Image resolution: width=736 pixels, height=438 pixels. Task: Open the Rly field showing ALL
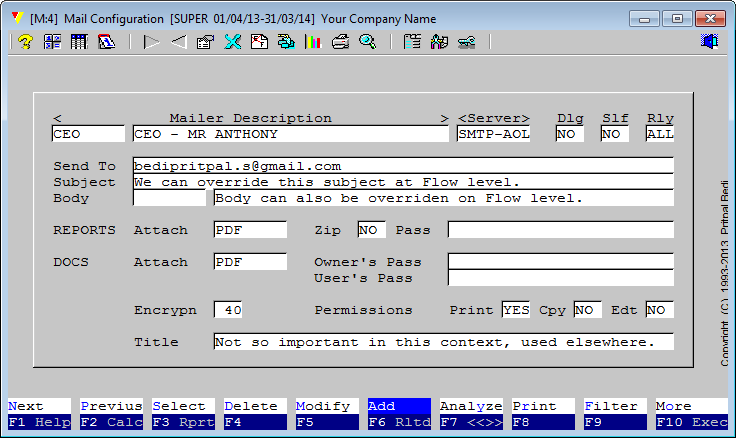(x=660, y=134)
